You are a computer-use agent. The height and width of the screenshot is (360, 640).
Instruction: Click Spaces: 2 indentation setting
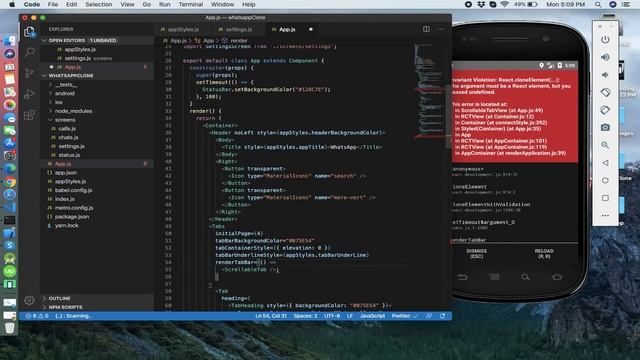(305, 316)
